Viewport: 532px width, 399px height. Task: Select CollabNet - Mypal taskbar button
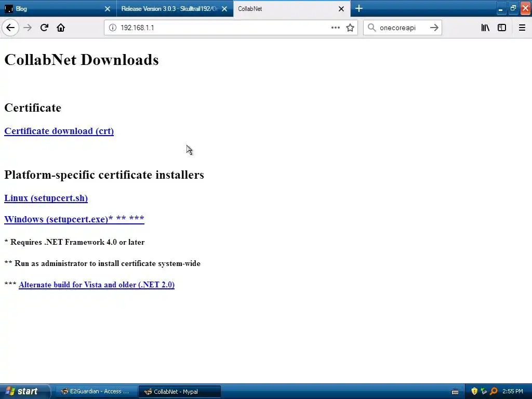[x=180, y=392]
